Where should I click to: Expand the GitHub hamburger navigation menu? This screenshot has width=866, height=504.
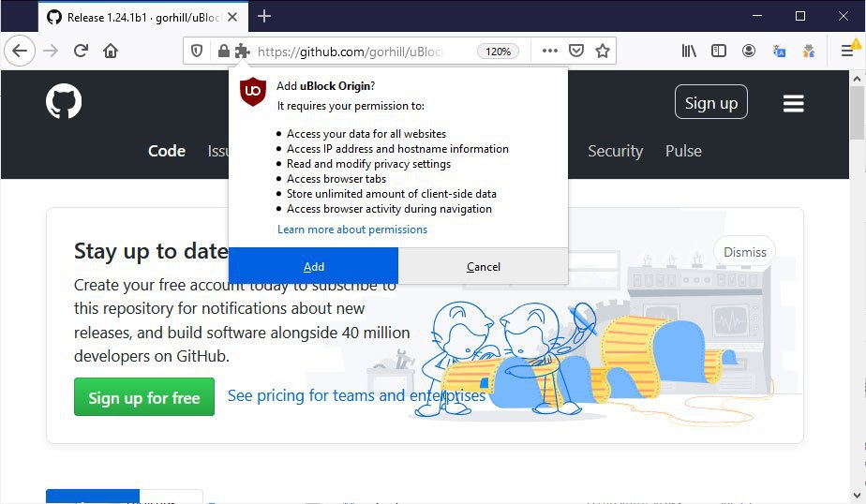[793, 103]
